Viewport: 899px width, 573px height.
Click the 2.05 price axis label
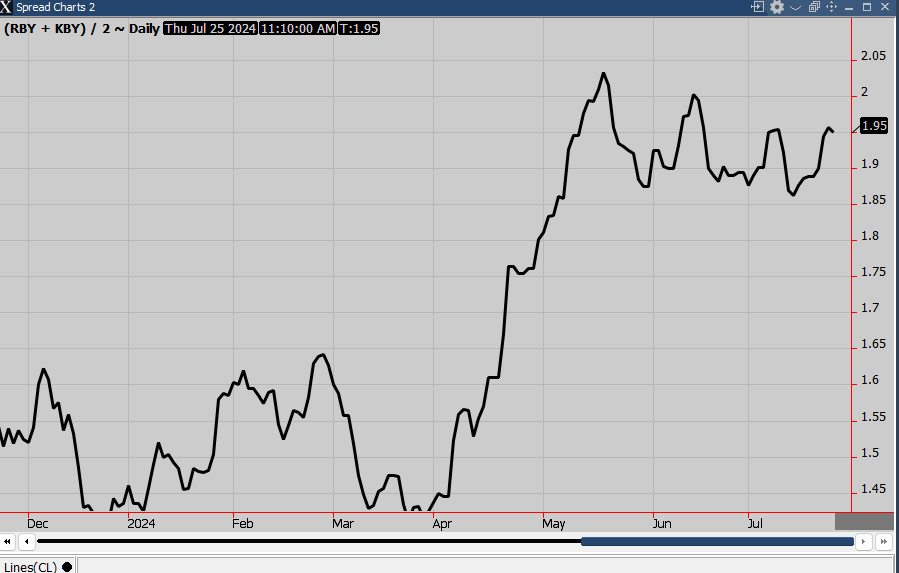pyautogui.click(x=873, y=56)
